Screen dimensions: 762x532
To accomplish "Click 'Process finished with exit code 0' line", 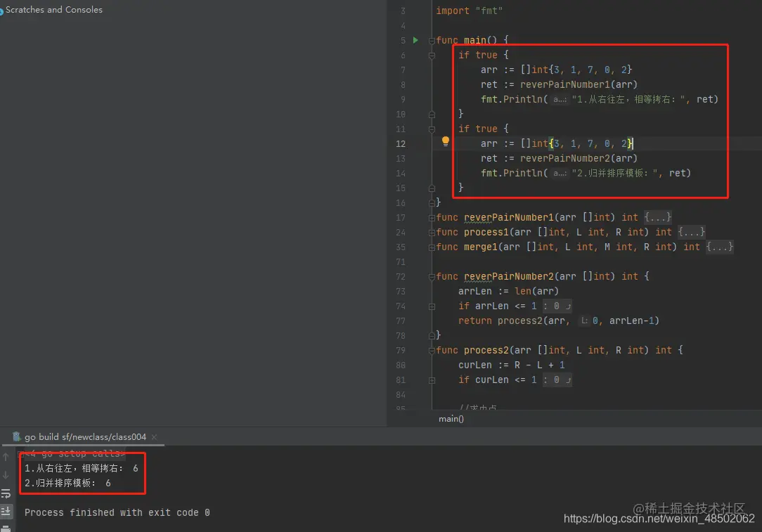I will point(117,512).
